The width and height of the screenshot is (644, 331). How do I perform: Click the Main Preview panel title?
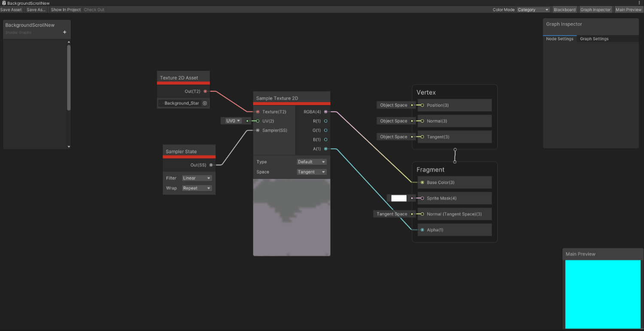point(580,254)
